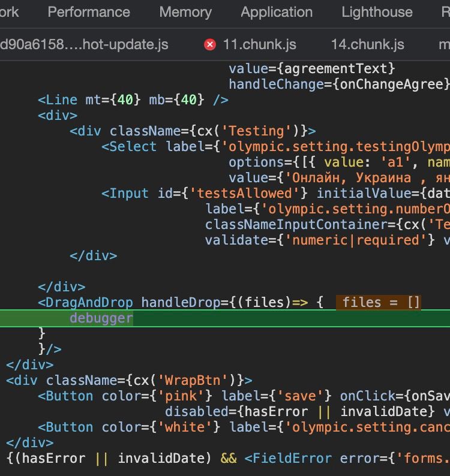This screenshot has width=450, height=476.
Task: Click the 'numeric|required' validate string
Action: pos(356,240)
